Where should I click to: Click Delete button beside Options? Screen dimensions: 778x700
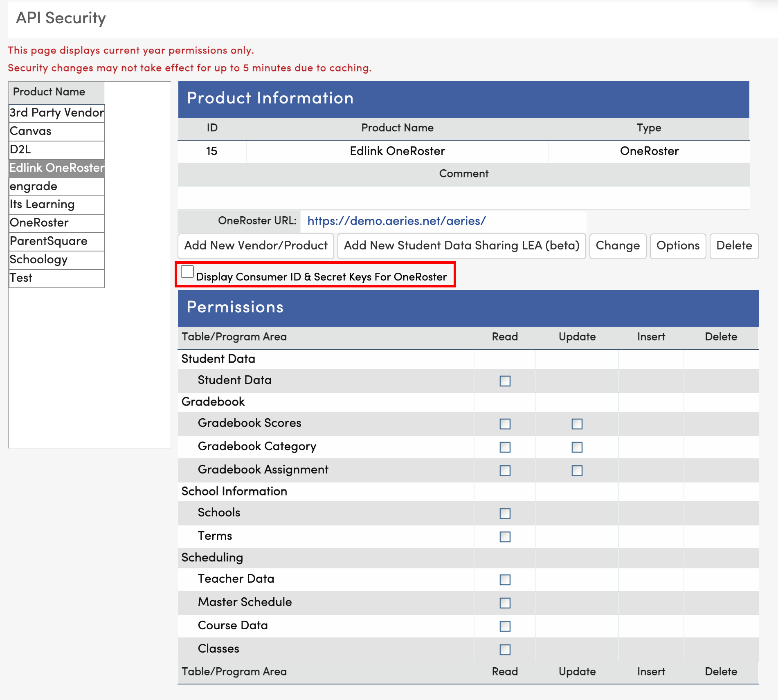click(x=734, y=246)
